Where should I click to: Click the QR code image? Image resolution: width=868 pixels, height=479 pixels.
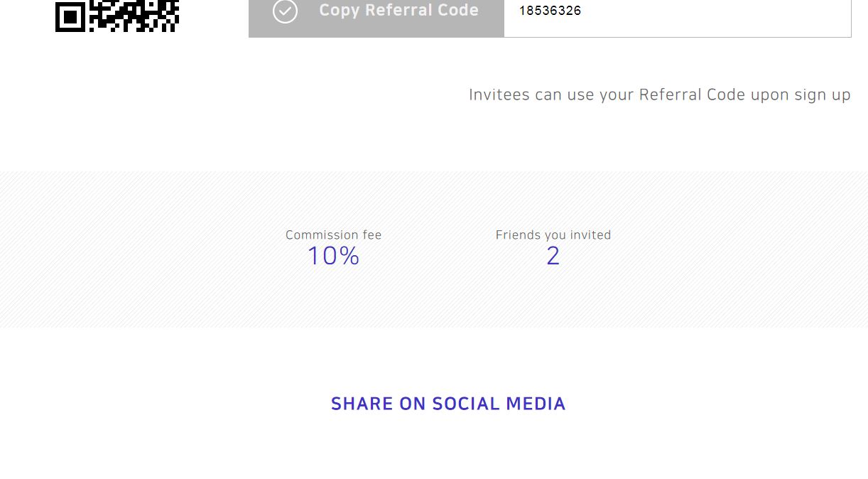tap(117, 16)
